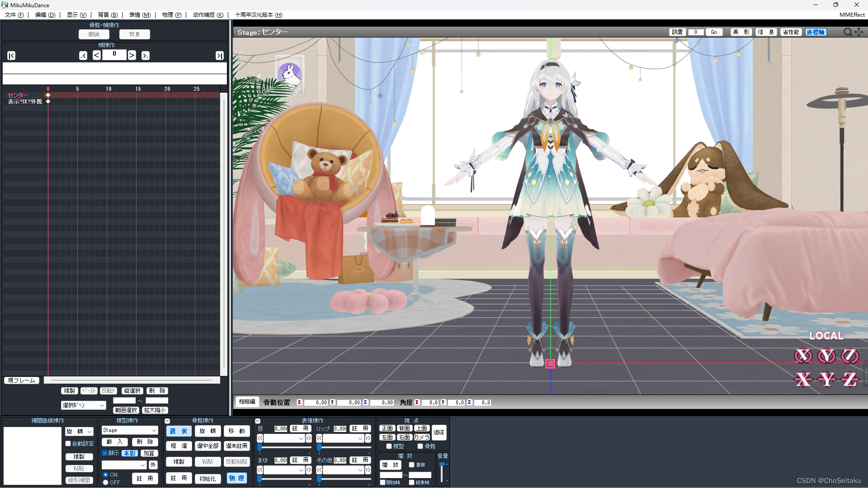Click the local X rotation axis handle
Viewport: 868px width, 488px height.
[x=803, y=356]
